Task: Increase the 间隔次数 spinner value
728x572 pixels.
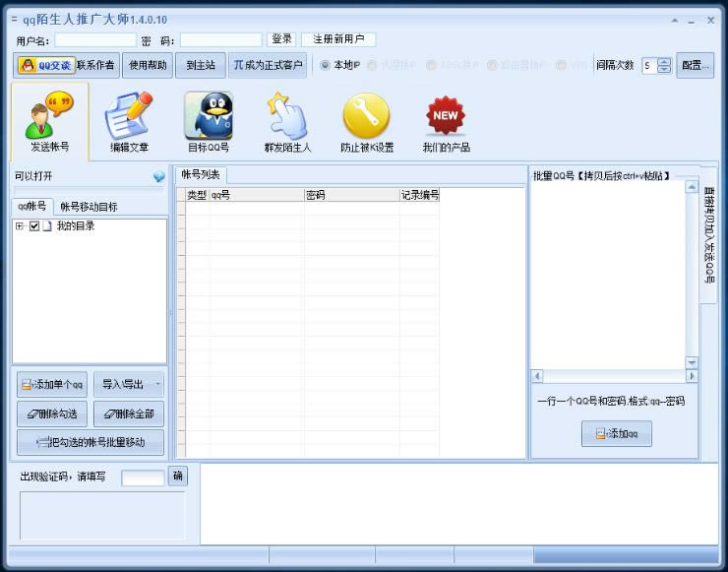Action: (664, 62)
